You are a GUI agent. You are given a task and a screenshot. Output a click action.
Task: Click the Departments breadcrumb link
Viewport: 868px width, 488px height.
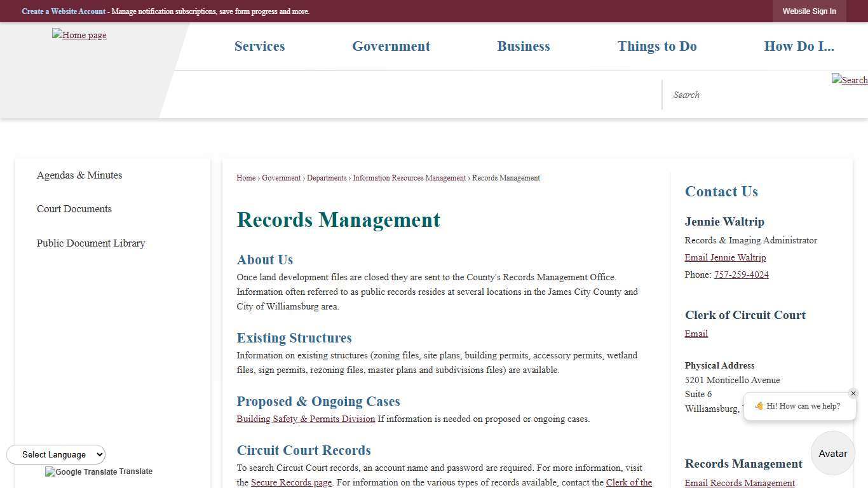tap(327, 178)
